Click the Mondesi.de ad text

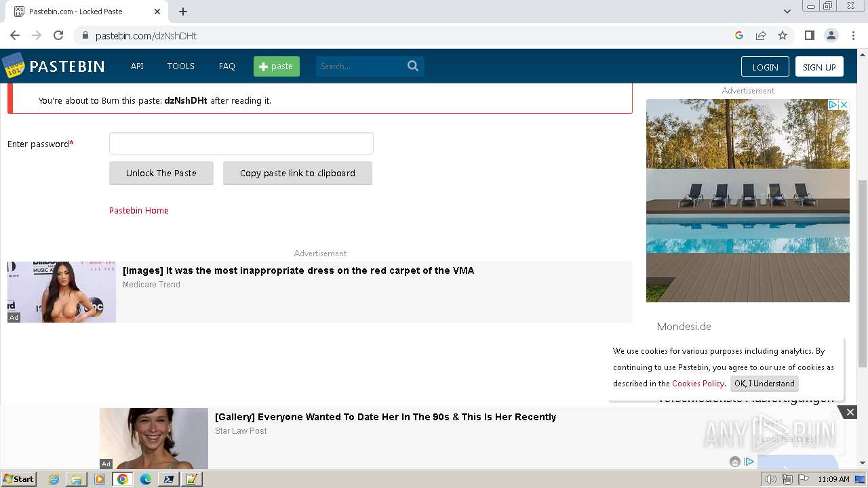[x=684, y=327]
